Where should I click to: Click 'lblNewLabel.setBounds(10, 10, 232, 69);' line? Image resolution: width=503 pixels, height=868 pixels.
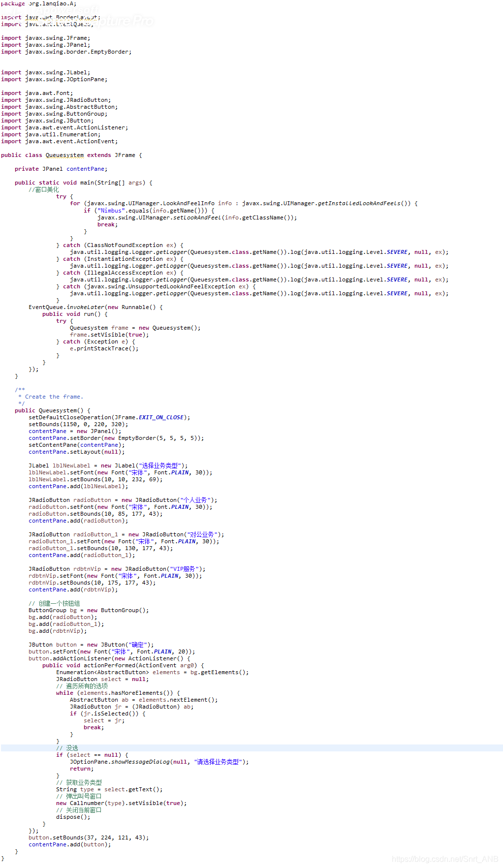(95, 479)
